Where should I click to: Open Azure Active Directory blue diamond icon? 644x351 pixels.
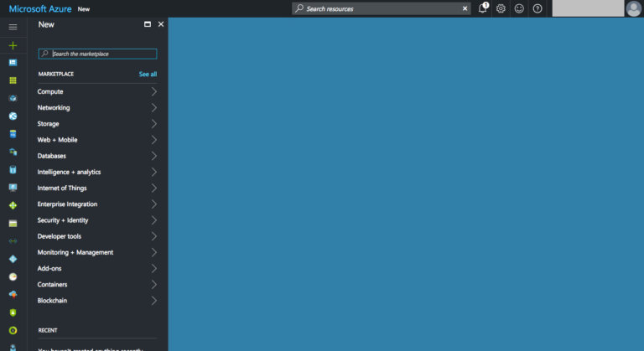coord(13,259)
